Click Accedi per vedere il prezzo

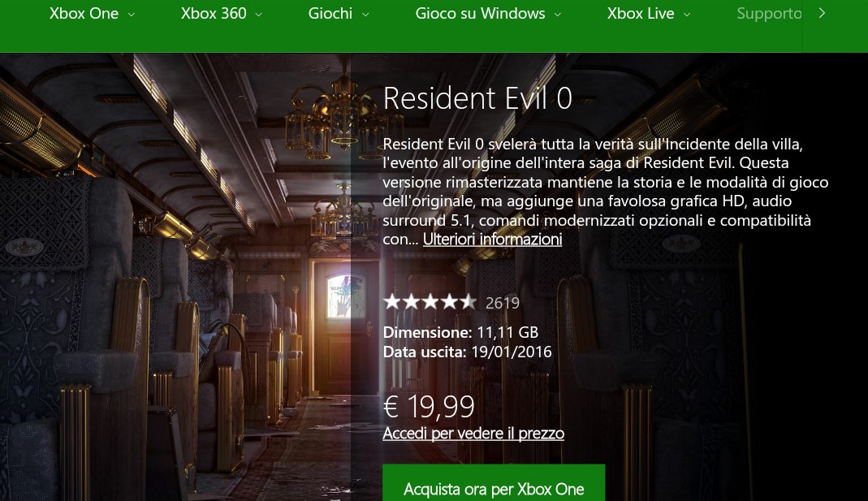[x=473, y=433]
